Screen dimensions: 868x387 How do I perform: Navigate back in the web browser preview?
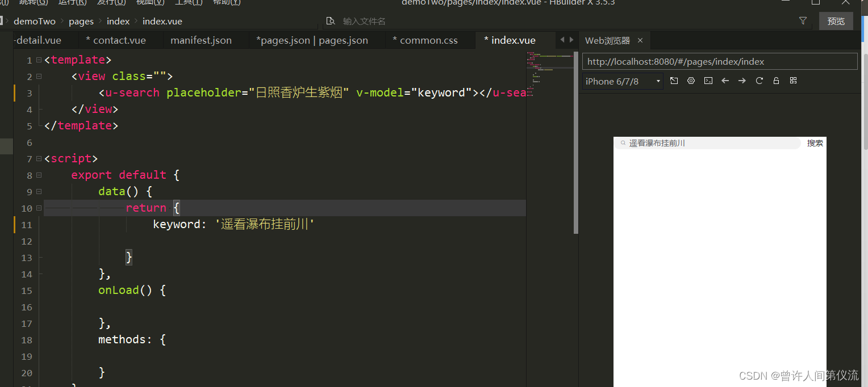click(x=725, y=80)
